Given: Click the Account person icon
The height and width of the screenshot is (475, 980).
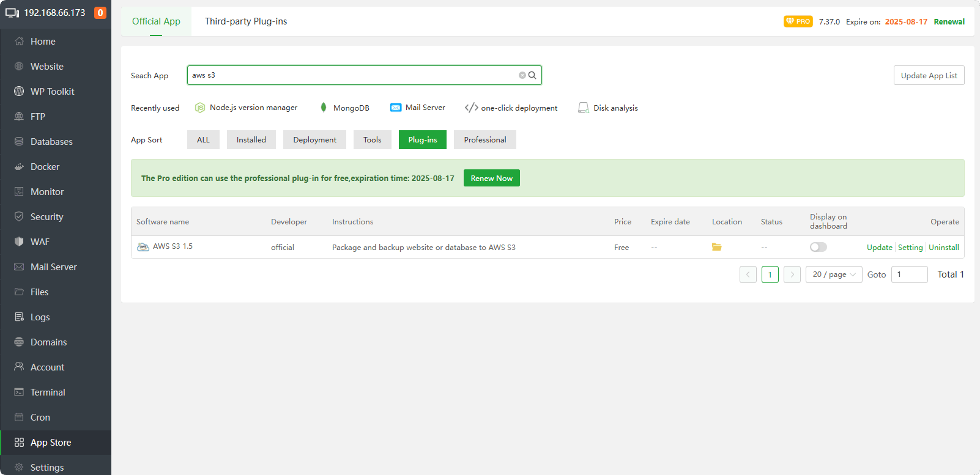Looking at the screenshot, I should 19,367.
